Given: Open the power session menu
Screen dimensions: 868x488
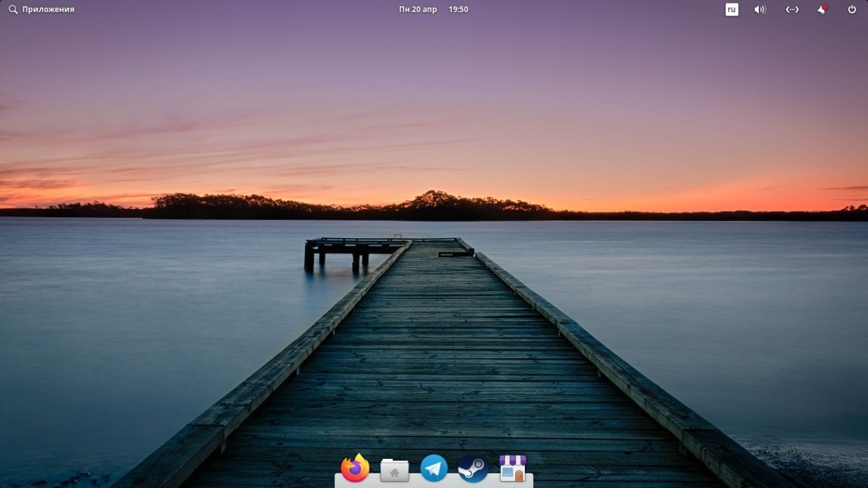Looking at the screenshot, I should [852, 10].
